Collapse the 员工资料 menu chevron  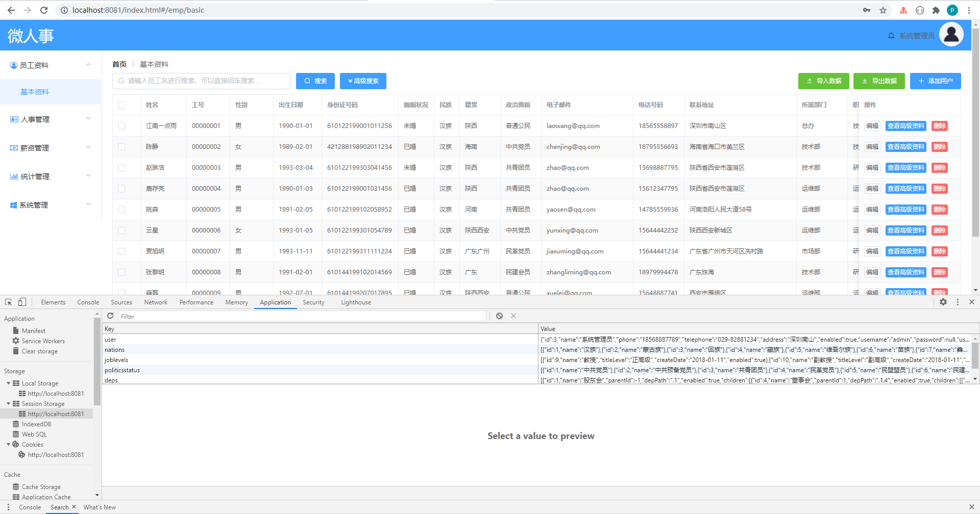click(x=88, y=65)
